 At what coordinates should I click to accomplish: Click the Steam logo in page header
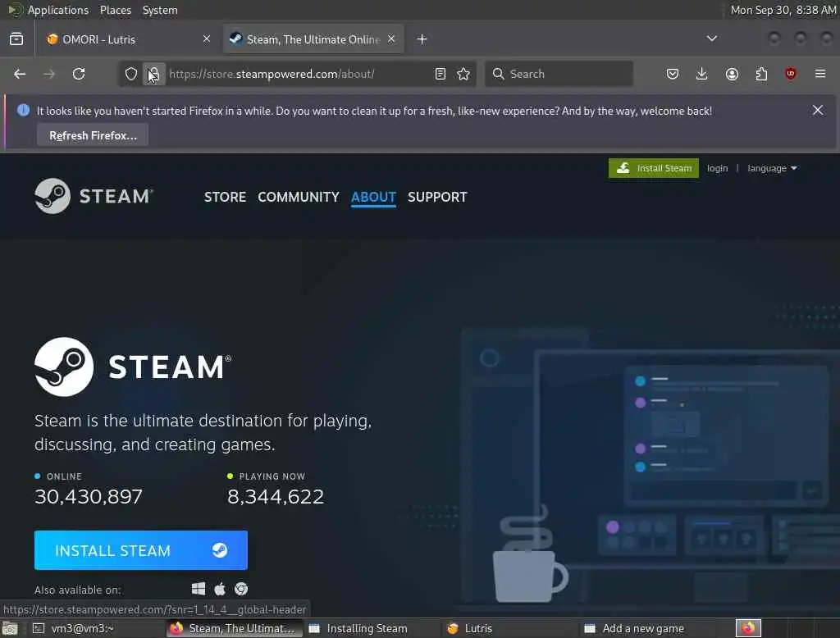click(x=94, y=196)
